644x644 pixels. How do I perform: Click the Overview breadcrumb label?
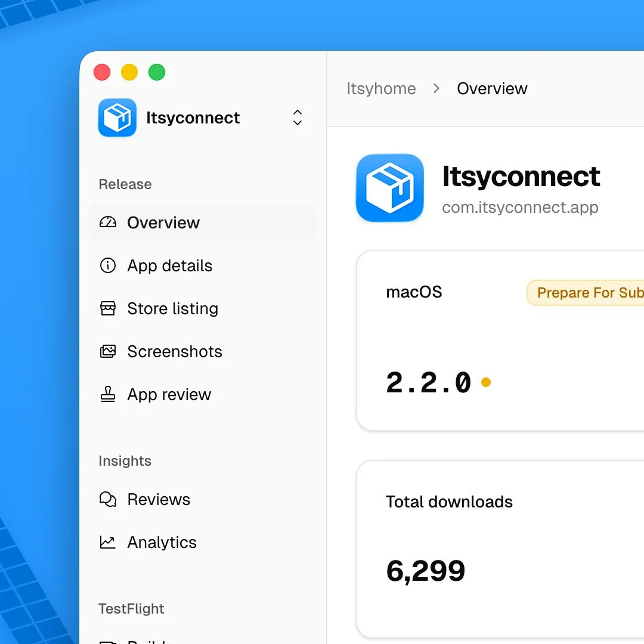click(x=492, y=88)
